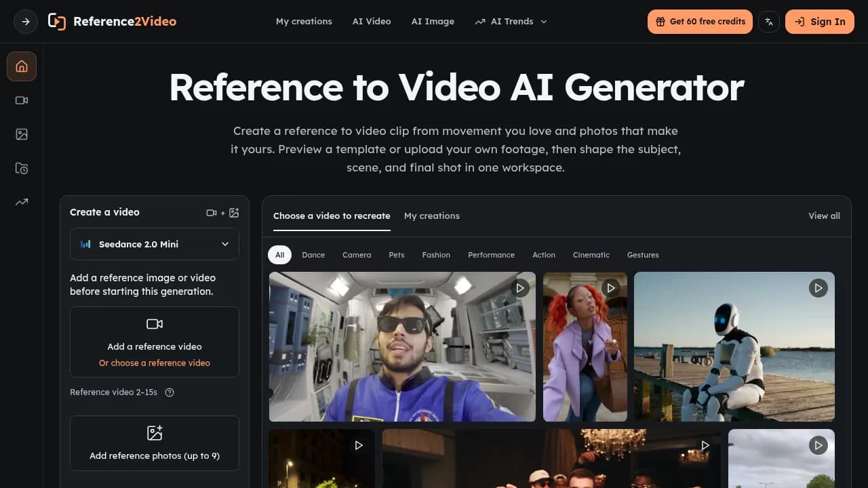Viewport: 868px width, 488px height.
Task: Click Get 60 free credits button
Action: pos(700,22)
